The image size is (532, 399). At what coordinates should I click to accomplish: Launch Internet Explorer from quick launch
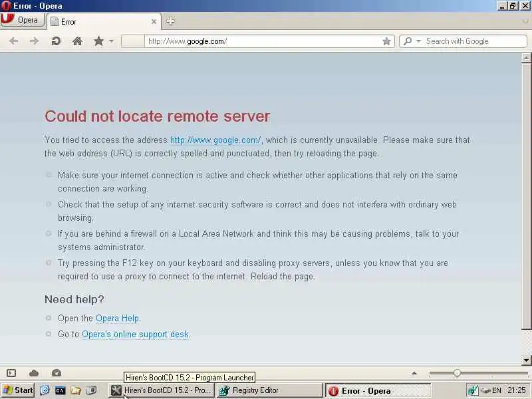click(45, 390)
